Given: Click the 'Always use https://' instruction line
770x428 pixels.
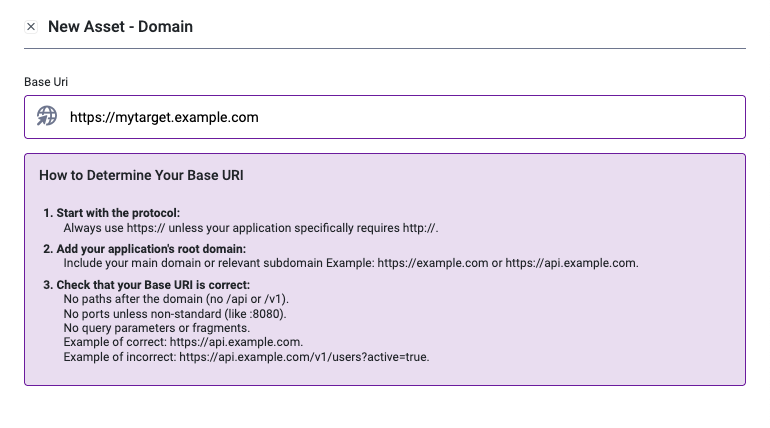Looking at the screenshot, I should click(251, 228).
